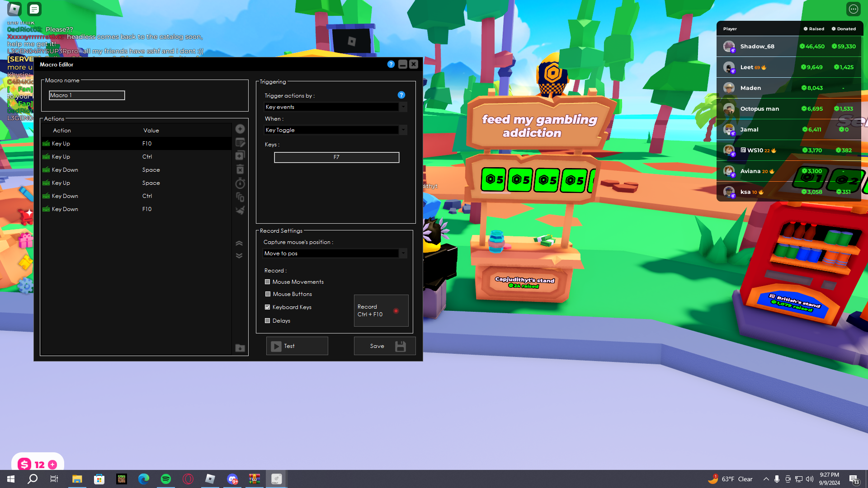This screenshot has width=868, height=488.
Task: Click the Macro name text field
Action: pos(87,95)
